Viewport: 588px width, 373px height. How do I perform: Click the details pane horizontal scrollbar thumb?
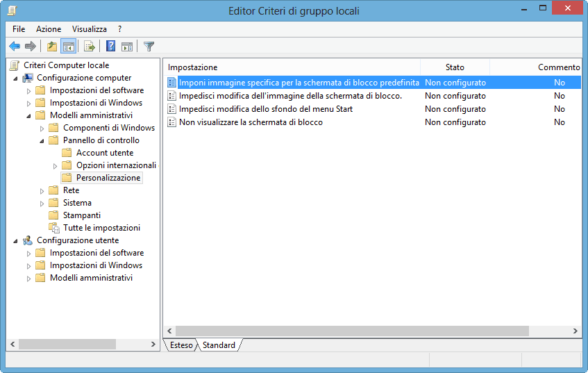click(352, 331)
